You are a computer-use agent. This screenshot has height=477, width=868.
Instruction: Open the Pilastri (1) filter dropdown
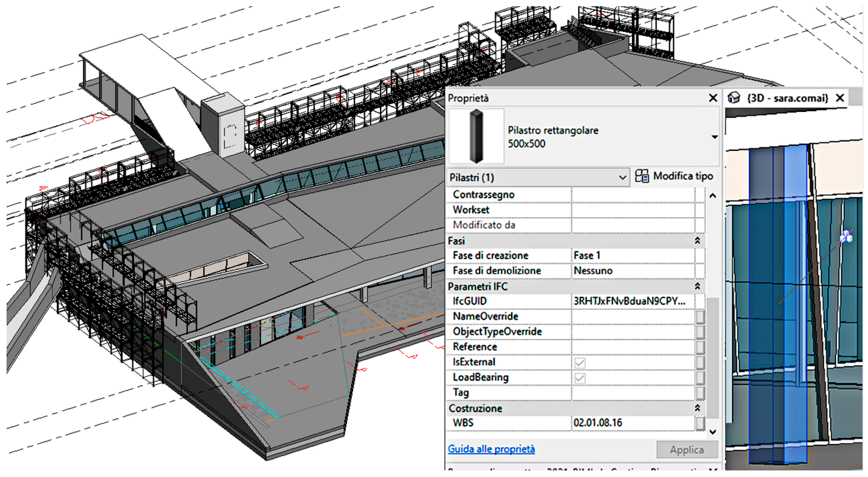tap(622, 178)
